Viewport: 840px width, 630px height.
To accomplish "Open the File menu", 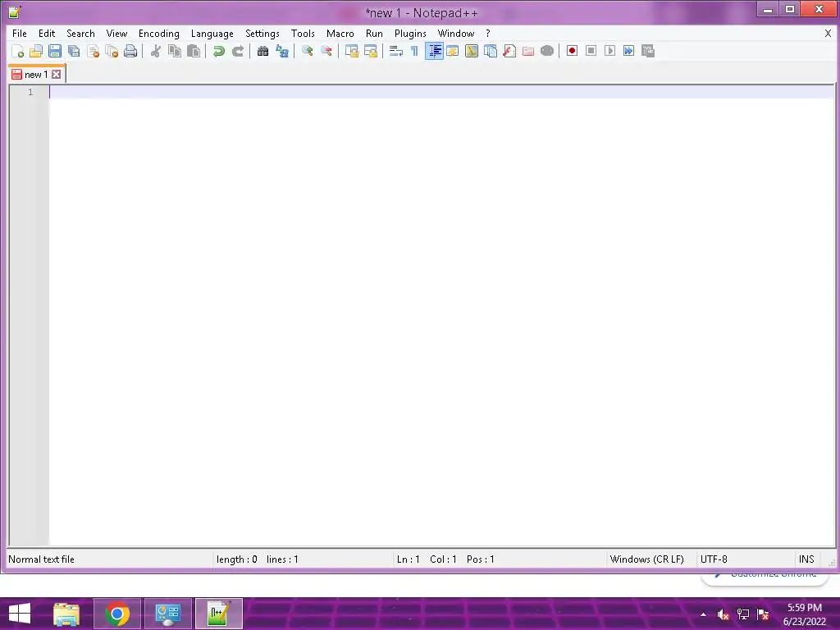I will [20, 33].
